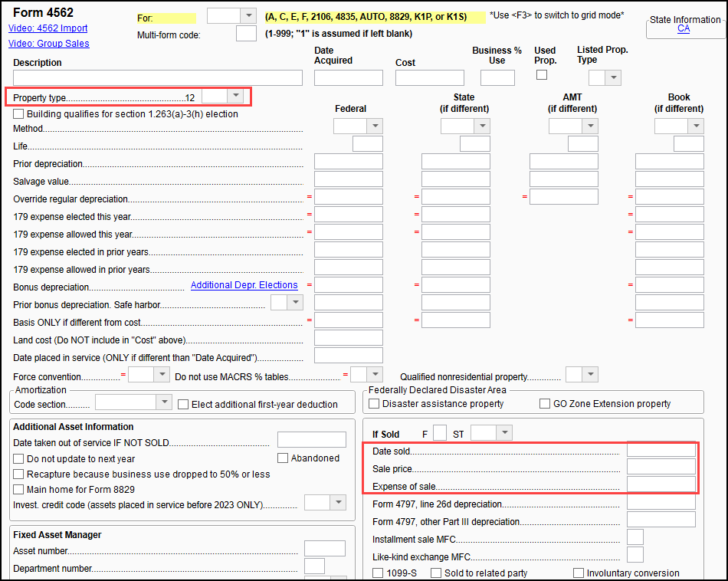Click the Description input field
728x581 pixels.
[158, 77]
